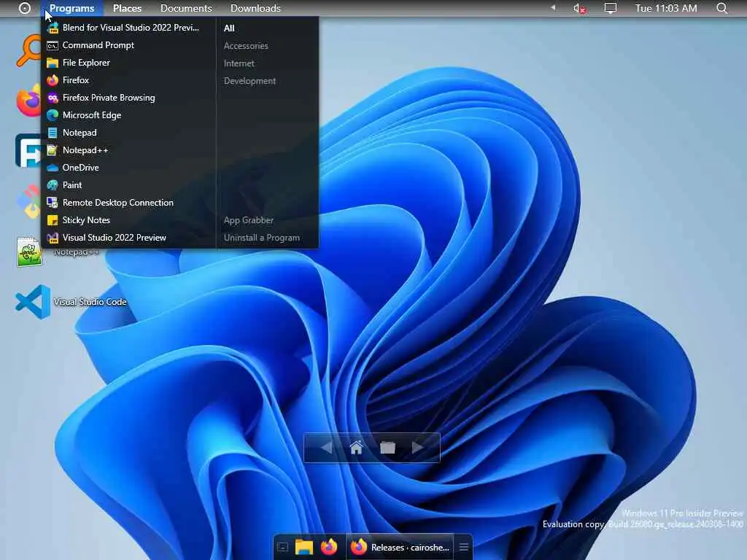Click the Sticky Notes icon

tap(53, 220)
